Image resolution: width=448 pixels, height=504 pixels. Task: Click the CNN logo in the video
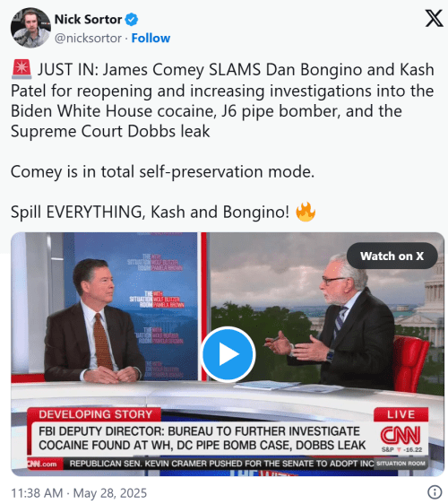pyautogui.click(x=401, y=435)
